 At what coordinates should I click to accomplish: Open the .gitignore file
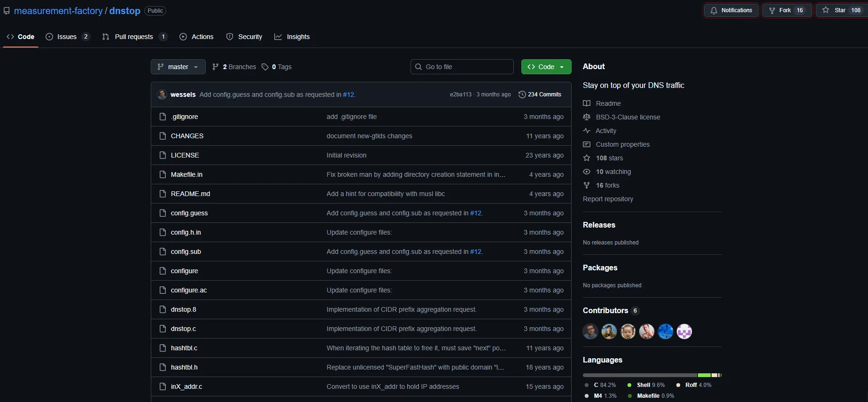point(185,117)
